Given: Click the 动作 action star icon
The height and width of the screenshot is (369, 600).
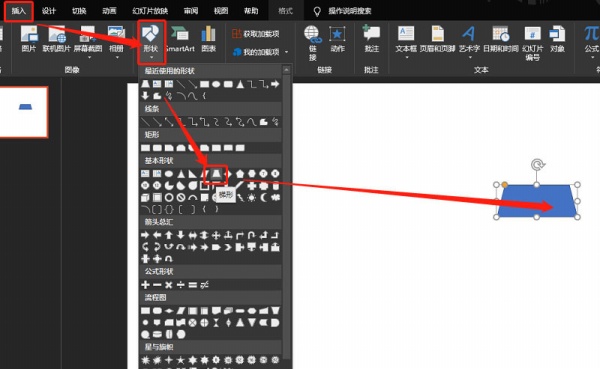Looking at the screenshot, I should 337,39.
